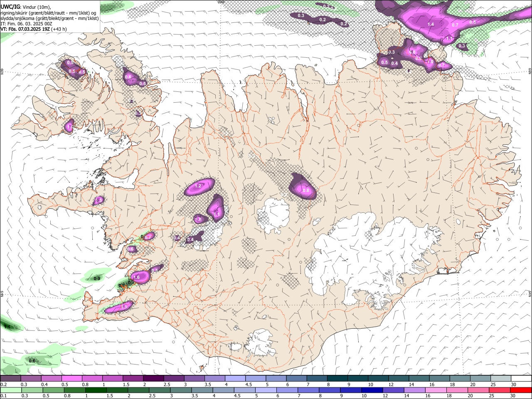
Task: Click the '0.1' label under the bottom legend row
Action: pos(3,396)
